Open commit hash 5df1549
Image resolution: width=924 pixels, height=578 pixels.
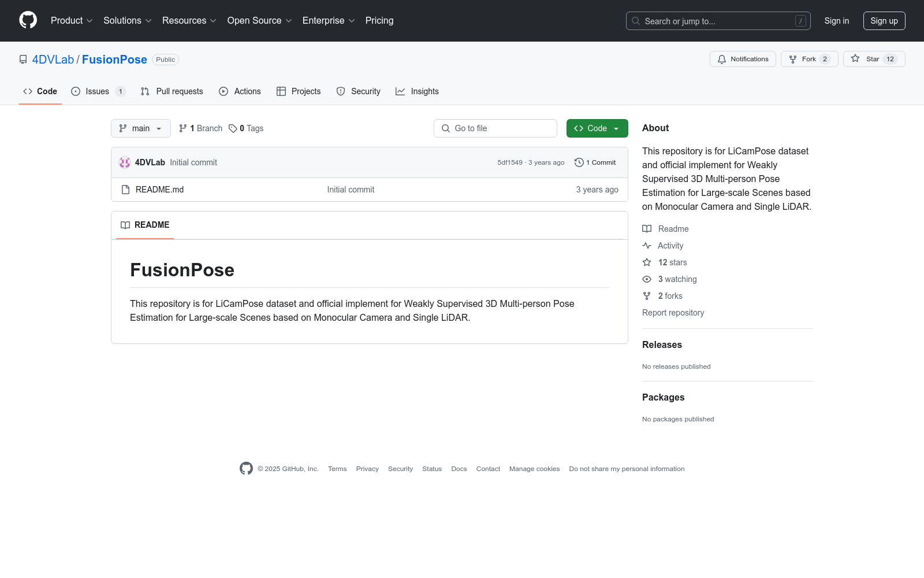click(x=510, y=162)
